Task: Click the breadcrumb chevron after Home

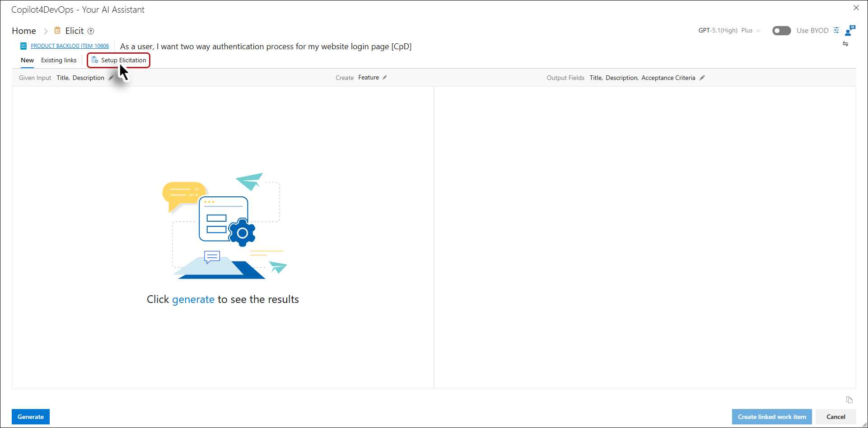Action: pyautogui.click(x=46, y=31)
